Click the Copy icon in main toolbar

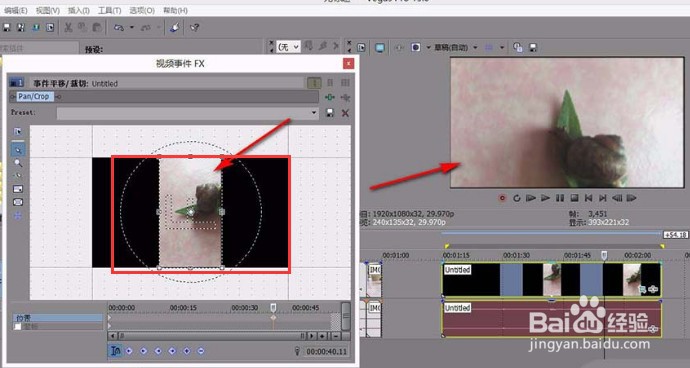pos(83,27)
